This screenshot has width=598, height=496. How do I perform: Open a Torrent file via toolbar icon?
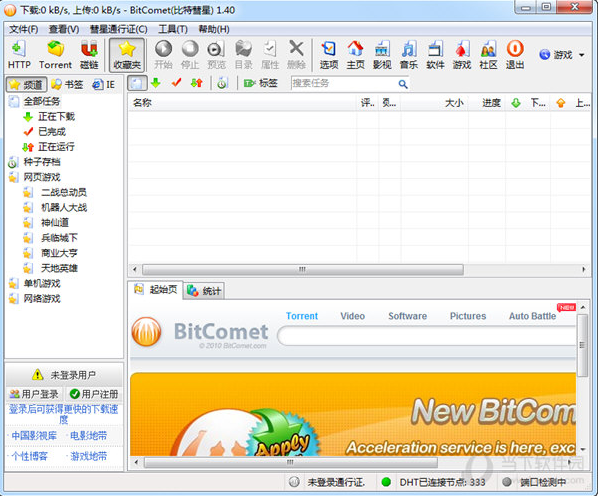[55, 55]
